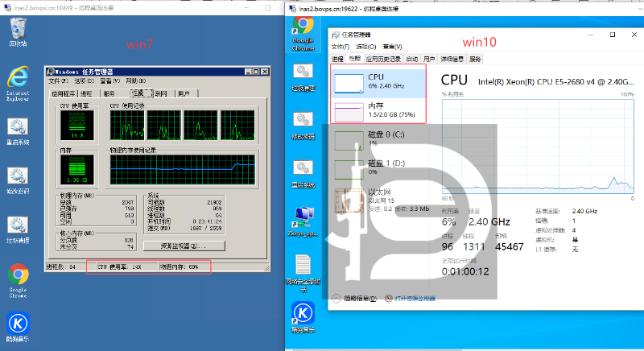This screenshot has width=644, height=351.
Task: Switch to 服务 tab in win7 Task Manager
Action: (x=109, y=93)
